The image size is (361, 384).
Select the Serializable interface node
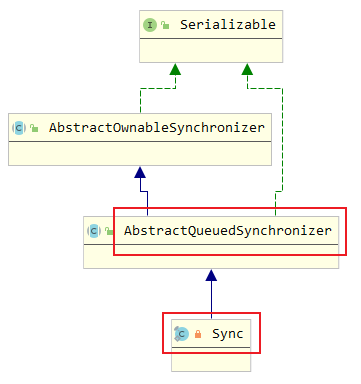[x=211, y=36]
